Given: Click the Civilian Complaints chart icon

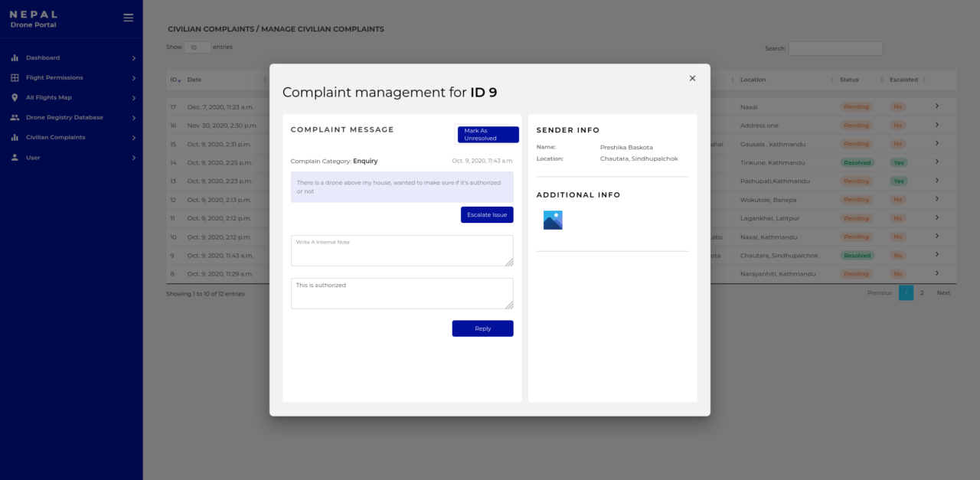Looking at the screenshot, I should coord(15,138).
